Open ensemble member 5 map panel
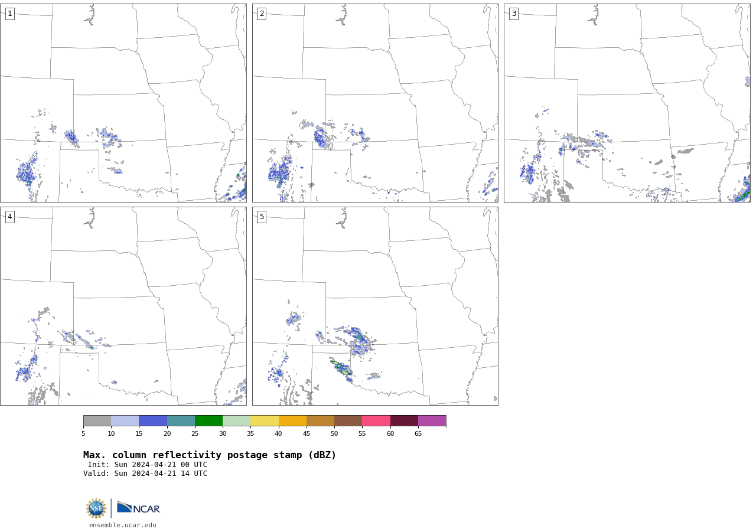The image size is (756, 532). [x=375, y=306]
